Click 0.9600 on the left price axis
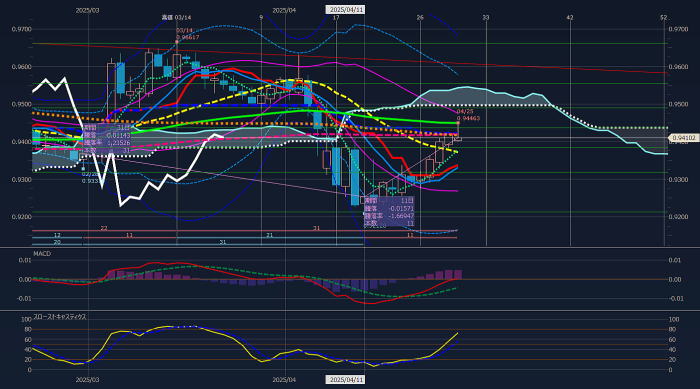Viewport: 700px width, 389px height. click(x=21, y=67)
